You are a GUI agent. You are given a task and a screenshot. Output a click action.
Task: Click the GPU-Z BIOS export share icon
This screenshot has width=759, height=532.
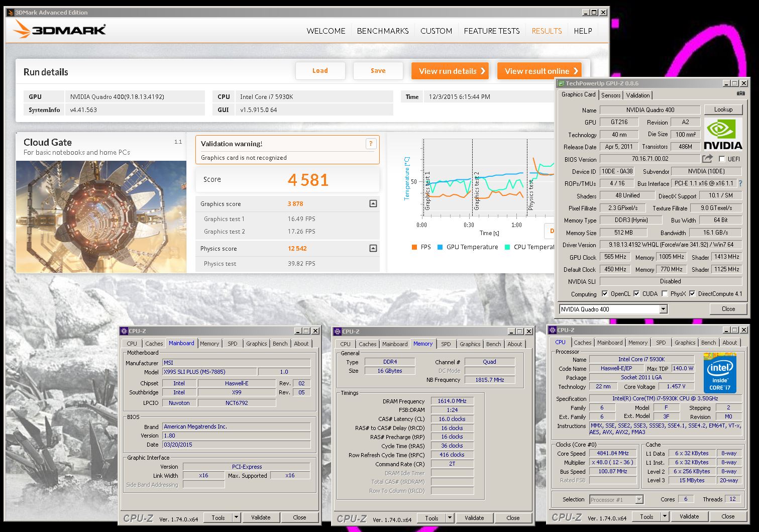(707, 159)
